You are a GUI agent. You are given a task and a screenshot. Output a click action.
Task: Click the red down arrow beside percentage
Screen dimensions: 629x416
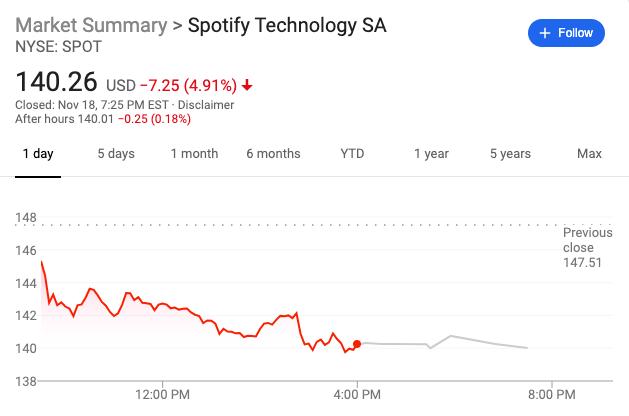(247, 85)
